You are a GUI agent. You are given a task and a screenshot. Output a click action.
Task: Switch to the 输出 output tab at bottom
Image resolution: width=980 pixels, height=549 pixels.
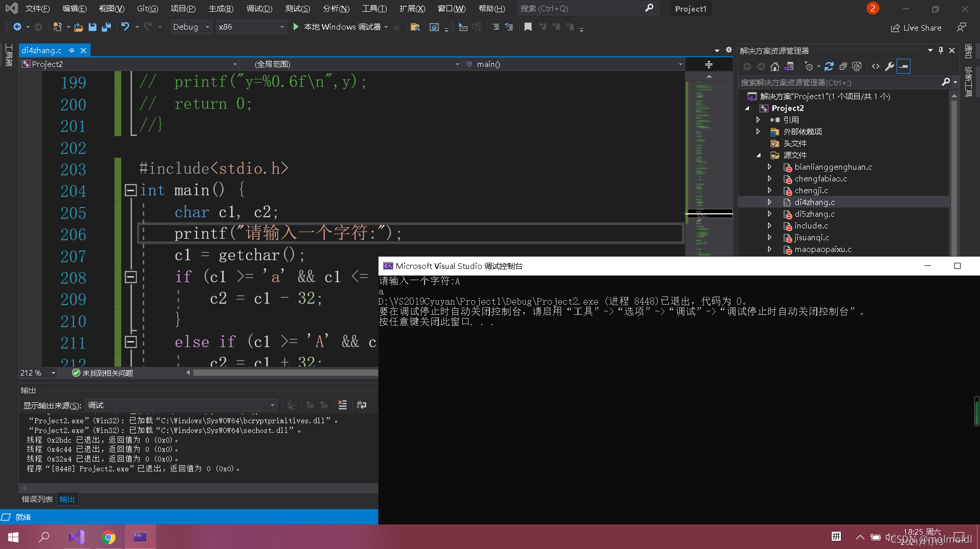click(67, 499)
